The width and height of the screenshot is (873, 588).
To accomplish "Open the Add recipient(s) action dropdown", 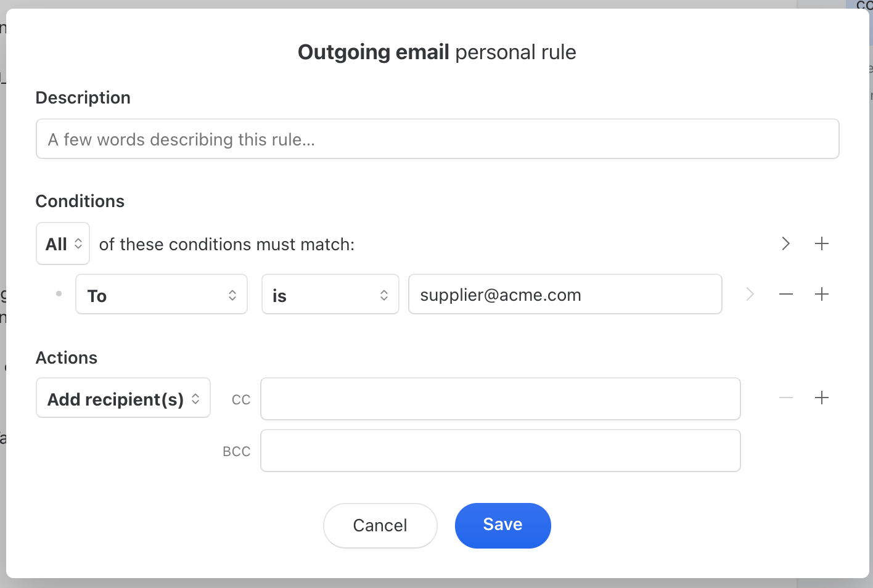I will tap(123, 398).
